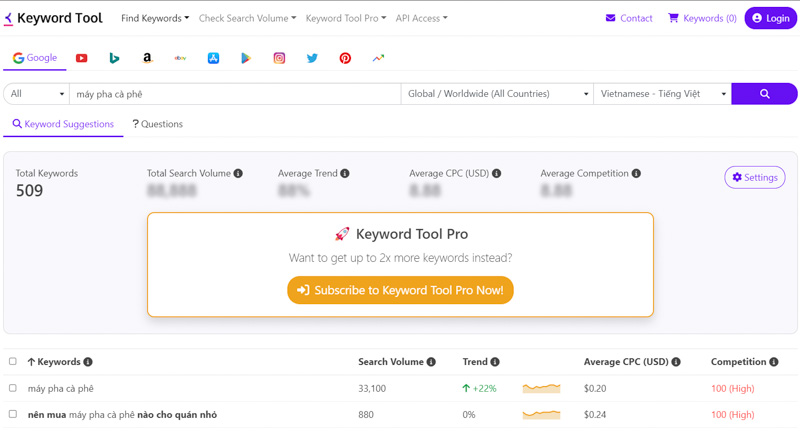Open the Find Keywords menu
The image size is (800, 431).
point(155,18)
